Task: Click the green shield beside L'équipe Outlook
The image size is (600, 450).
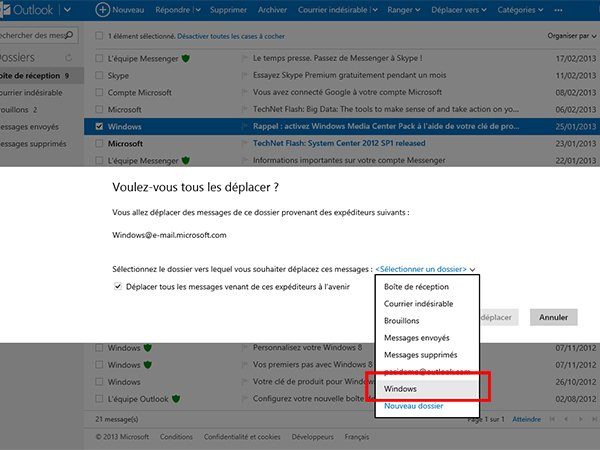Action: 176,399
